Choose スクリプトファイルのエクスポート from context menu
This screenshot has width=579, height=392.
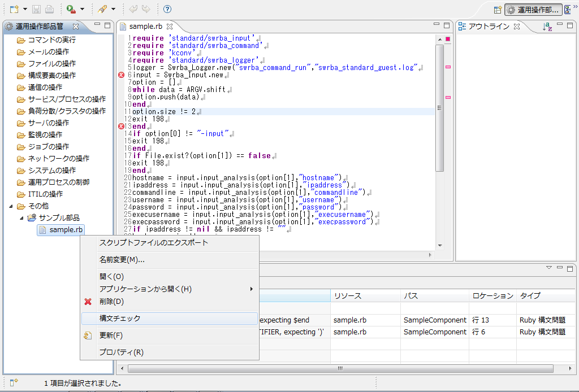(x=170, y=243)
